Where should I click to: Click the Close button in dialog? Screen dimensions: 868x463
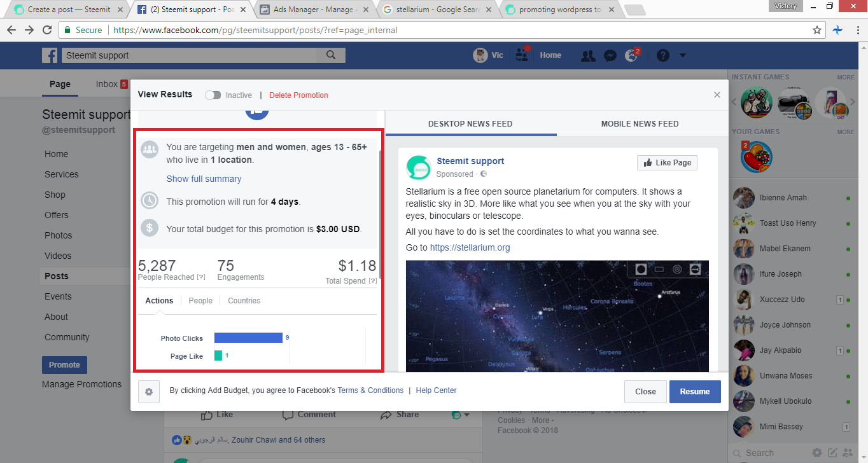click(645, 392)
